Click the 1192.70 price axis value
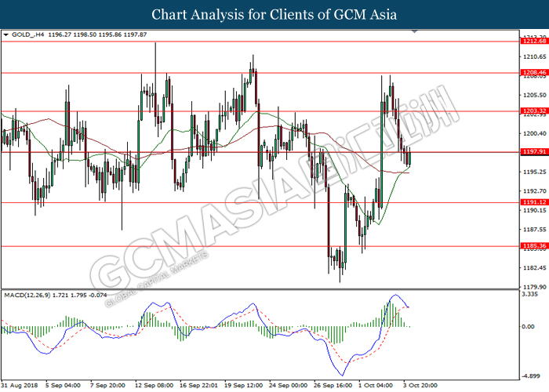 (x=534, y=191)
